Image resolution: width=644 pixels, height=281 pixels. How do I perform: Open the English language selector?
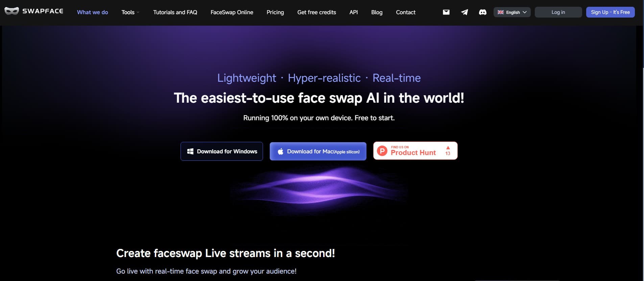(512, 12)
